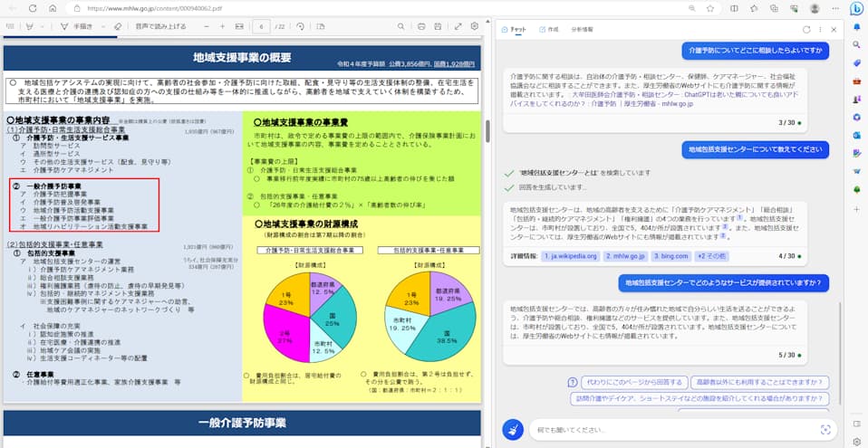The width and height of the screenshot is (868, 448).
Task: Go to the browser home page
Action: click(x=53, y=8)
